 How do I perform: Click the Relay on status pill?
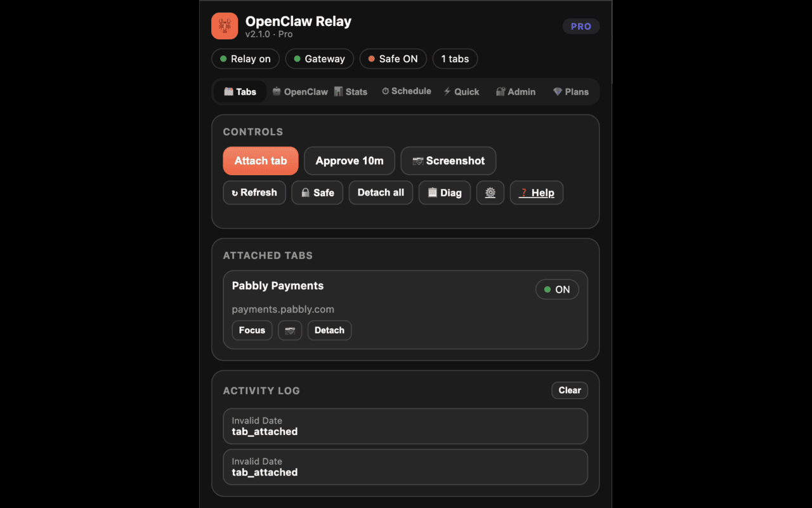(246, 59)
